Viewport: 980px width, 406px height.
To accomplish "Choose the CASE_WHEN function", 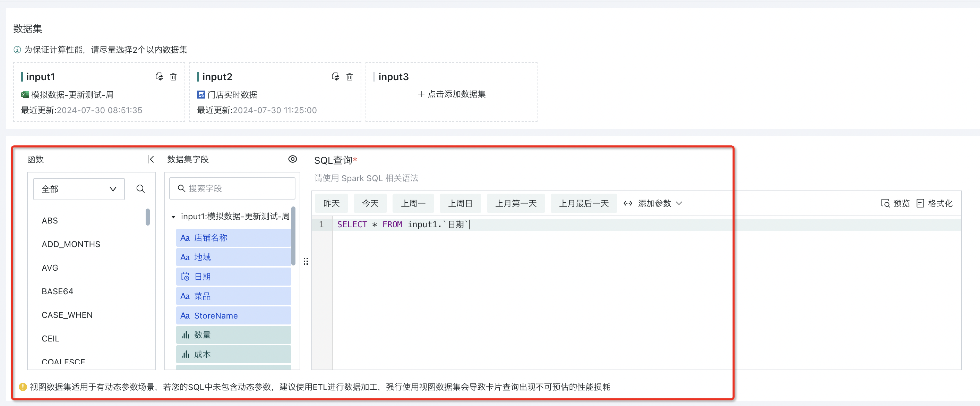I will pos(67,315).
